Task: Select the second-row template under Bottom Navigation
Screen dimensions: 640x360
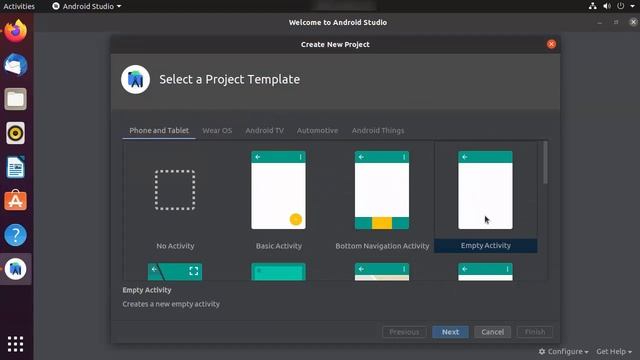Action: coord(382,271)
